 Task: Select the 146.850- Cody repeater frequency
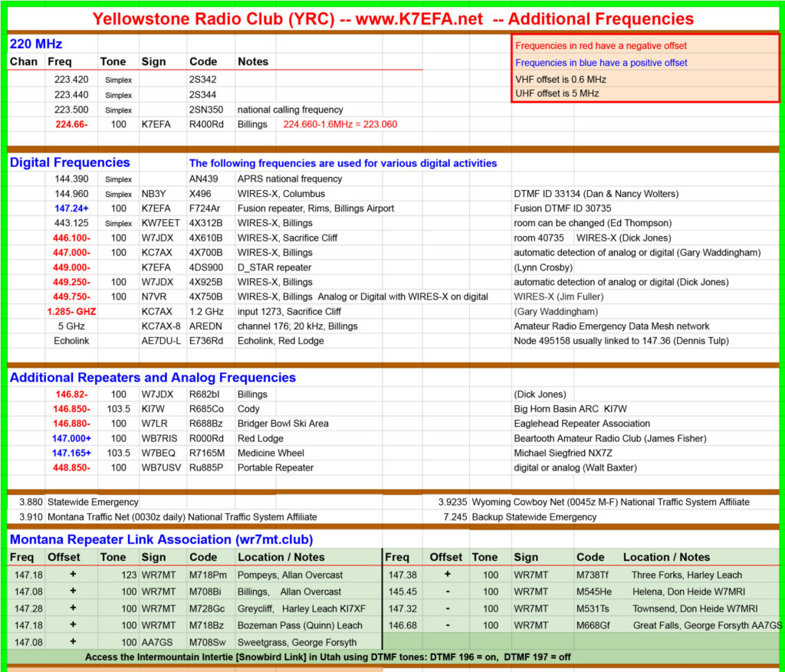coord(71,409)
